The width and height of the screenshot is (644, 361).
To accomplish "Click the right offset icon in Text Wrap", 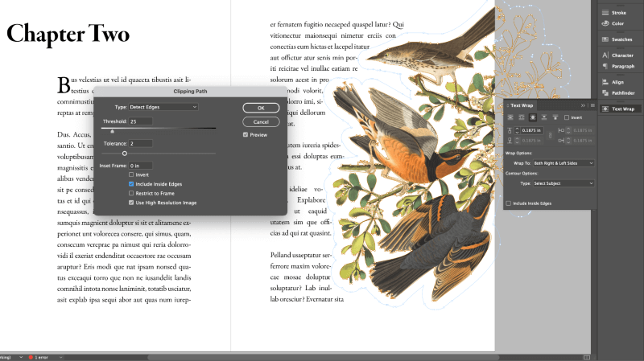I will click(x=561, y=140).
